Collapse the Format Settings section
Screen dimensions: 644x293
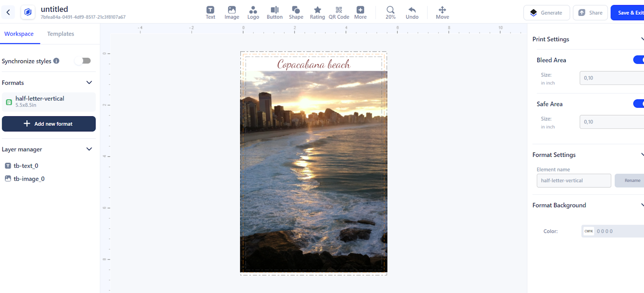pyautogui.click(x=642, y=155)
